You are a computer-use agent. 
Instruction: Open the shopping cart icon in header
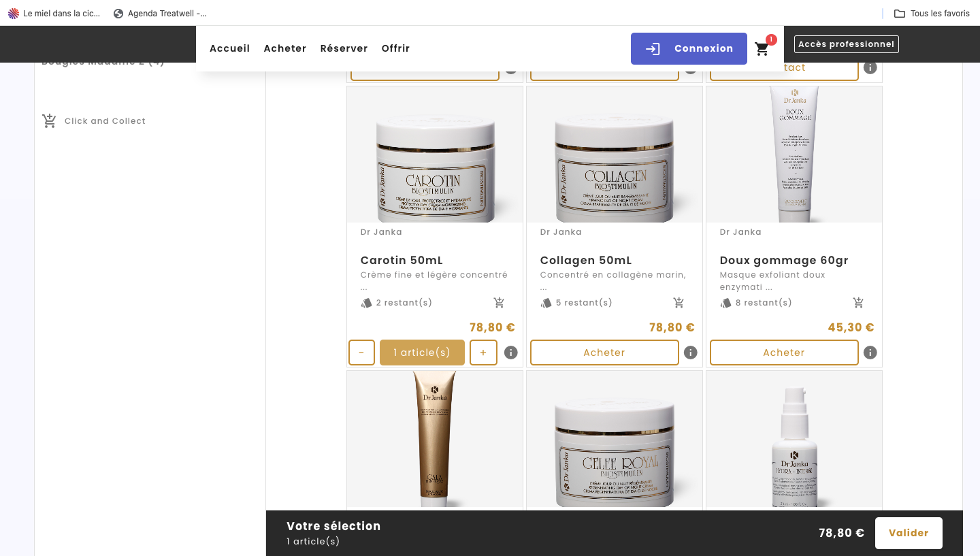pos(762,49)
